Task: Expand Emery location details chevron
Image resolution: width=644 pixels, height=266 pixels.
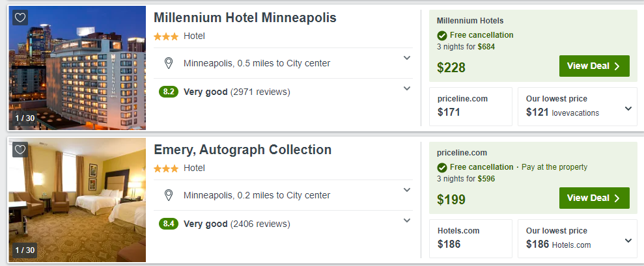Action: click(x=407, y=190)
